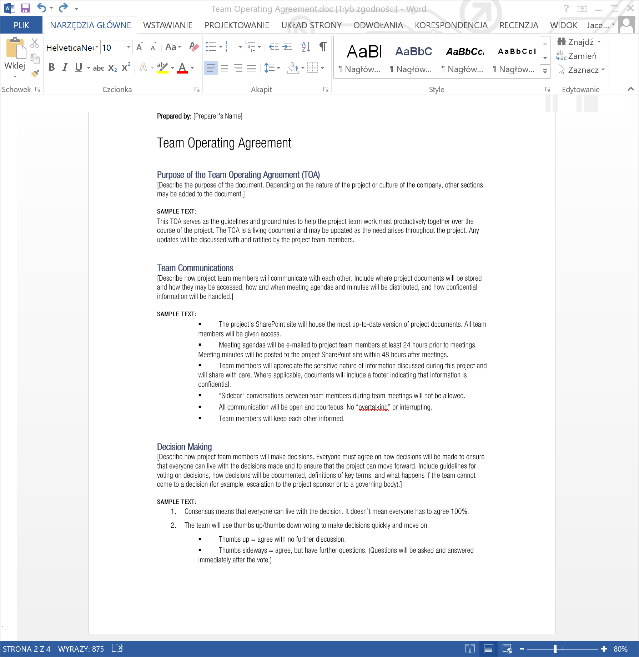
Task: Toggle paragraph marks display (¶)
Action: 322,46
